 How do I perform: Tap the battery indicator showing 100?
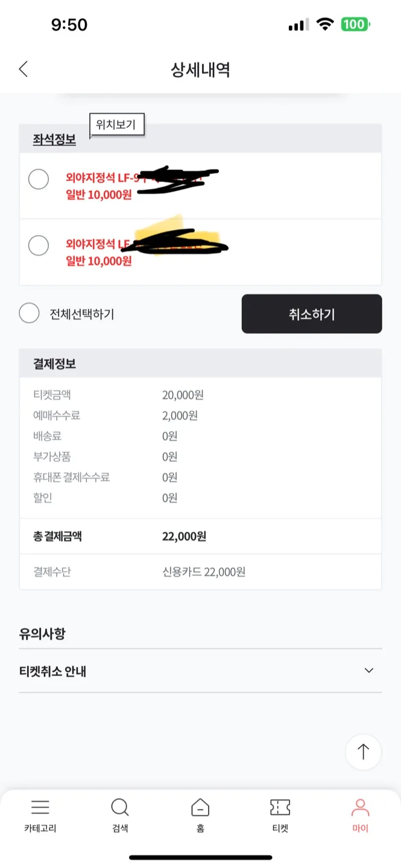(356, 25)
